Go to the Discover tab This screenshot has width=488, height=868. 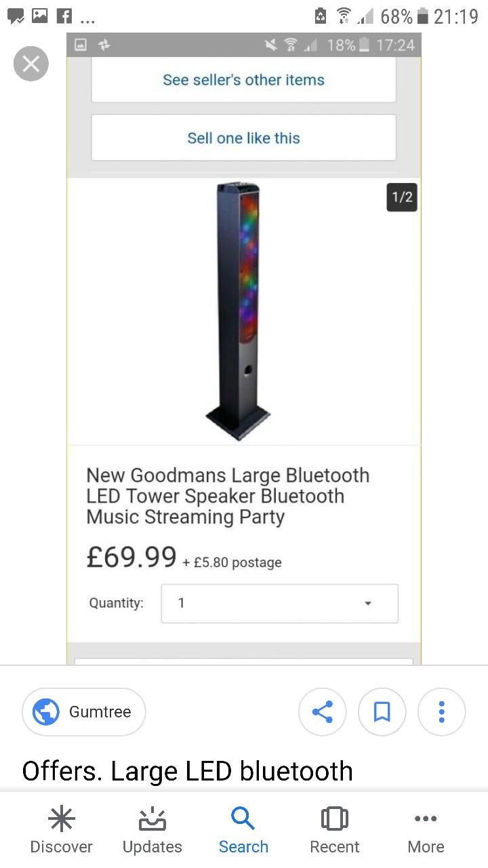pyautogui.click(x=61, y=830)
